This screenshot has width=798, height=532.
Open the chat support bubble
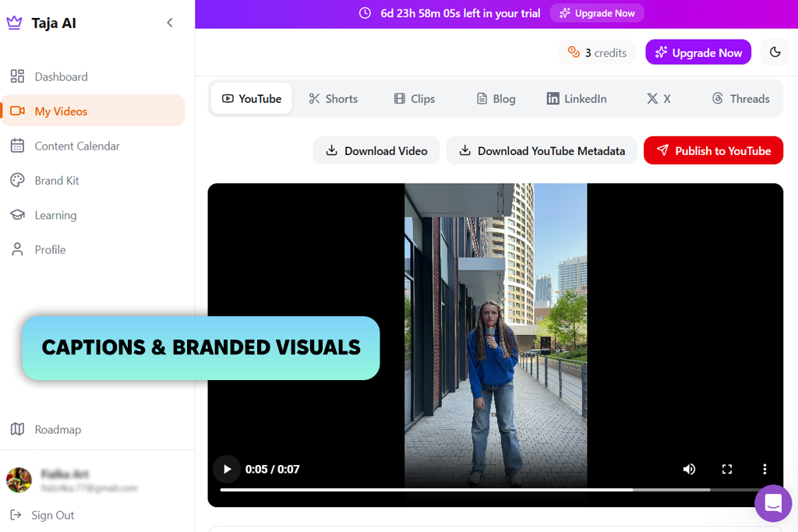(773, 503)
